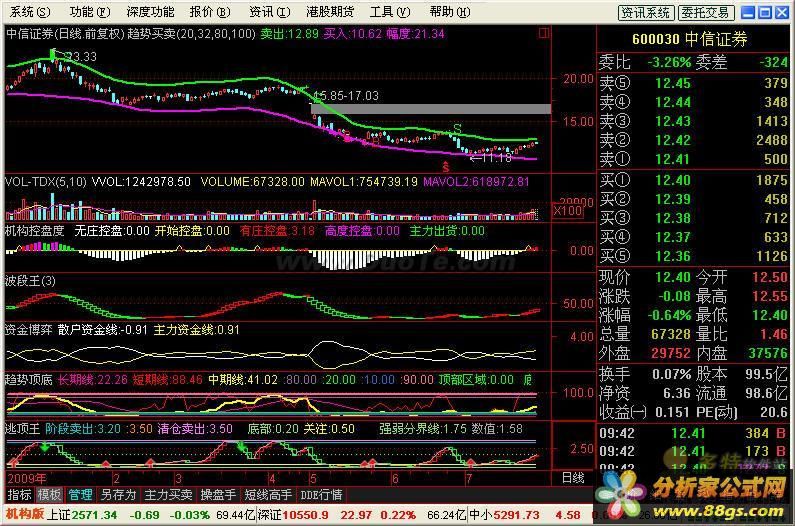Click the 卖③ price 12.43 row
Viewport: 795px width, 526px height.
(x=693, y=121)
